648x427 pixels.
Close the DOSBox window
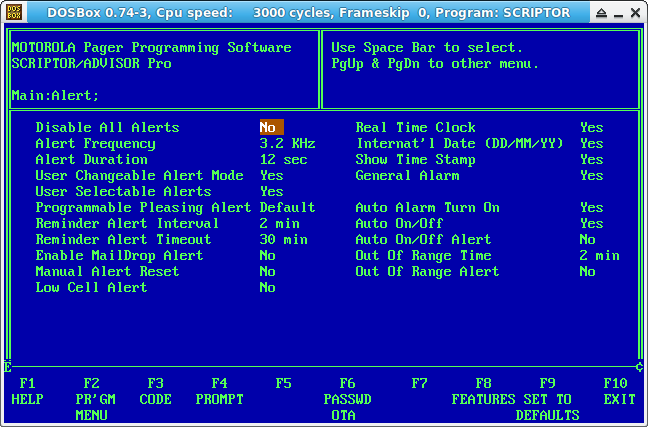click(636, 13)
